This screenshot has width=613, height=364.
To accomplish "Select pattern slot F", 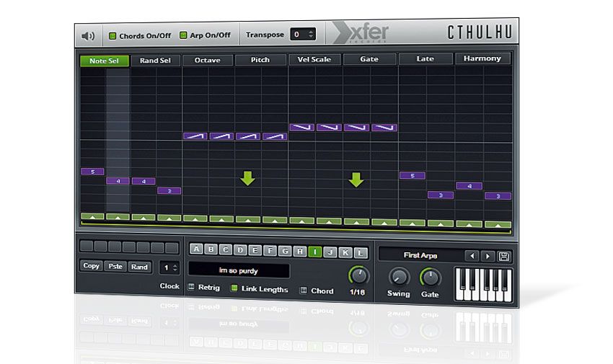I will coord(270,251).
